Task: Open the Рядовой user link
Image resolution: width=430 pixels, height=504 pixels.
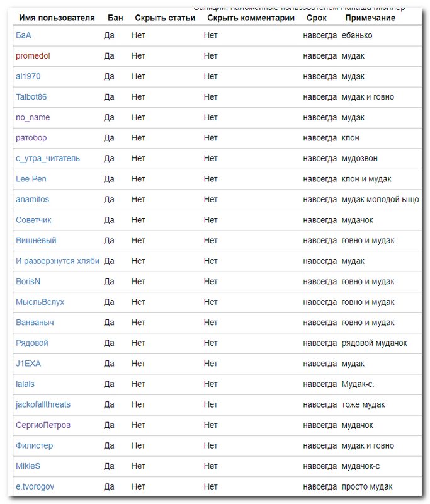Action: click(32, 343)
